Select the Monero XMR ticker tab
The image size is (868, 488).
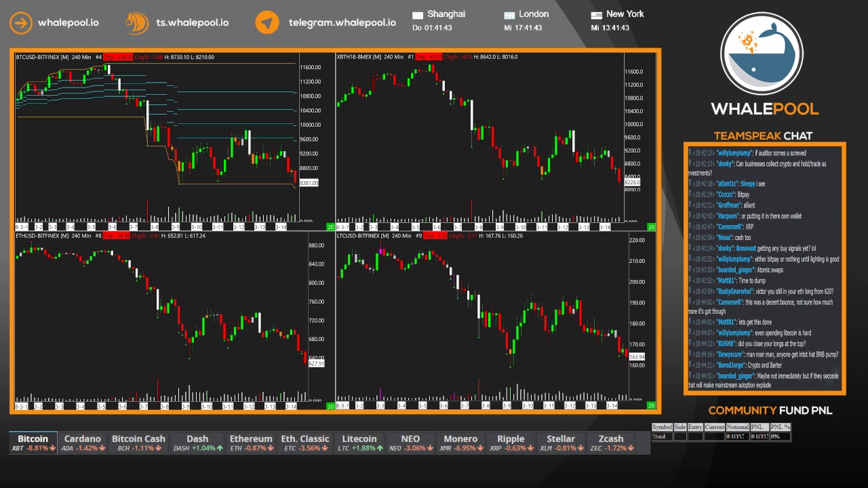pos(461,443)
